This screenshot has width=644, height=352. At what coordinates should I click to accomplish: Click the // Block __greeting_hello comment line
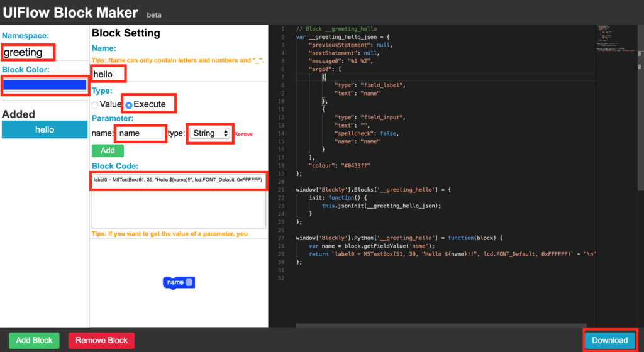[x=336, y=29]
